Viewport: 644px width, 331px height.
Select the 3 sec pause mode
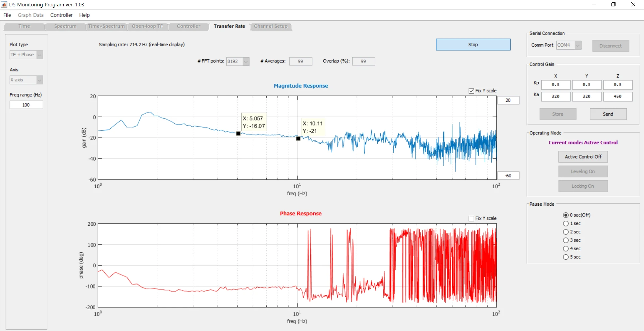[x=566, y=240]
